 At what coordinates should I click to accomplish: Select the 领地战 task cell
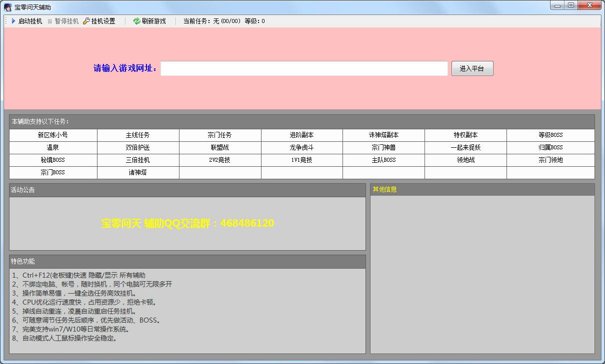[466, 160]
